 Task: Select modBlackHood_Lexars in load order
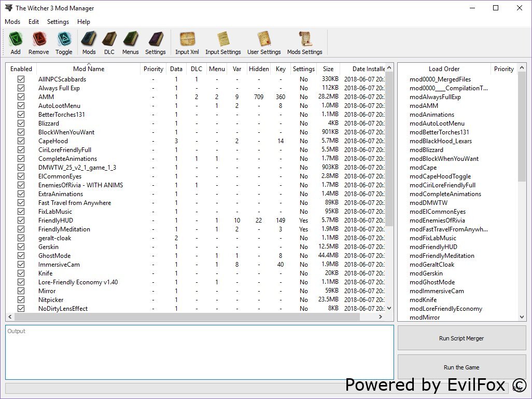[x=440, y=141]
